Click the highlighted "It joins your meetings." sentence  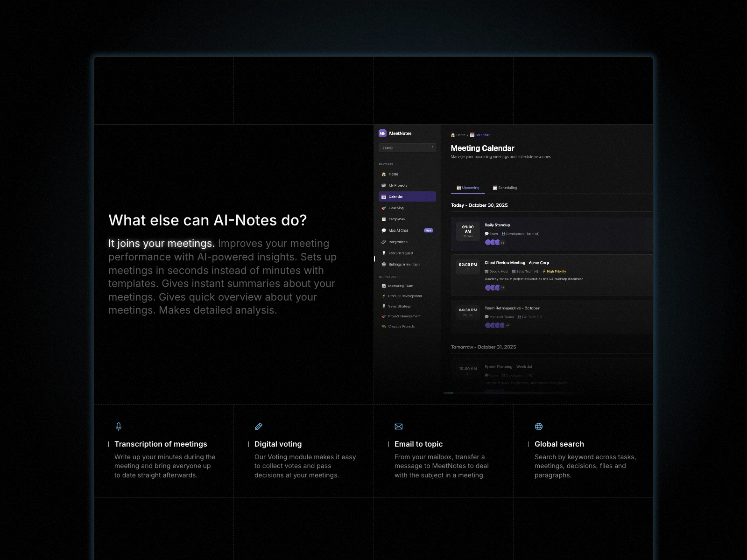click(162, 244)
